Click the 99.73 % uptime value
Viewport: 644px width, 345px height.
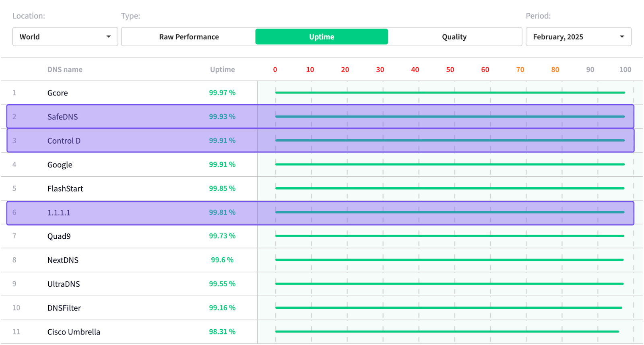click(222, 236)
